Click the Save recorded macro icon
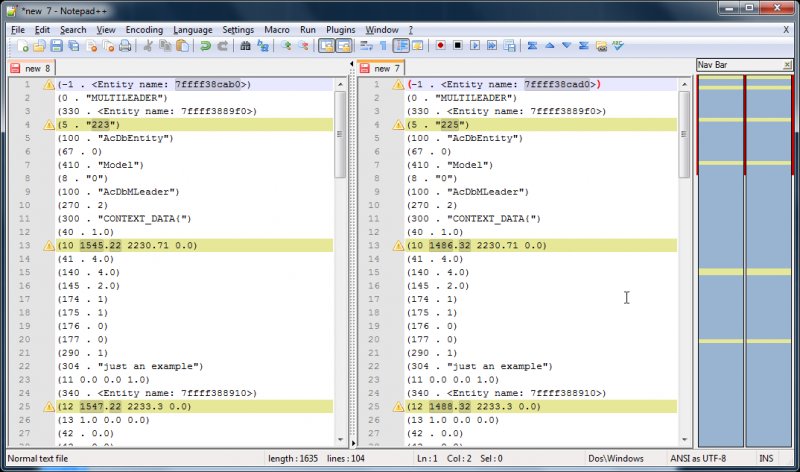 tap(509, 45)
